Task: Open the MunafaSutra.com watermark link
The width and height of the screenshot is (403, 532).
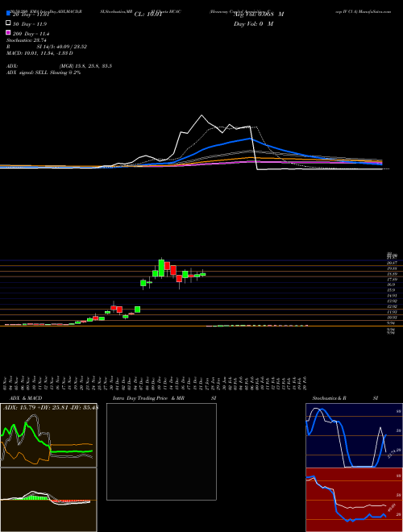Action: tap(373, 11)
